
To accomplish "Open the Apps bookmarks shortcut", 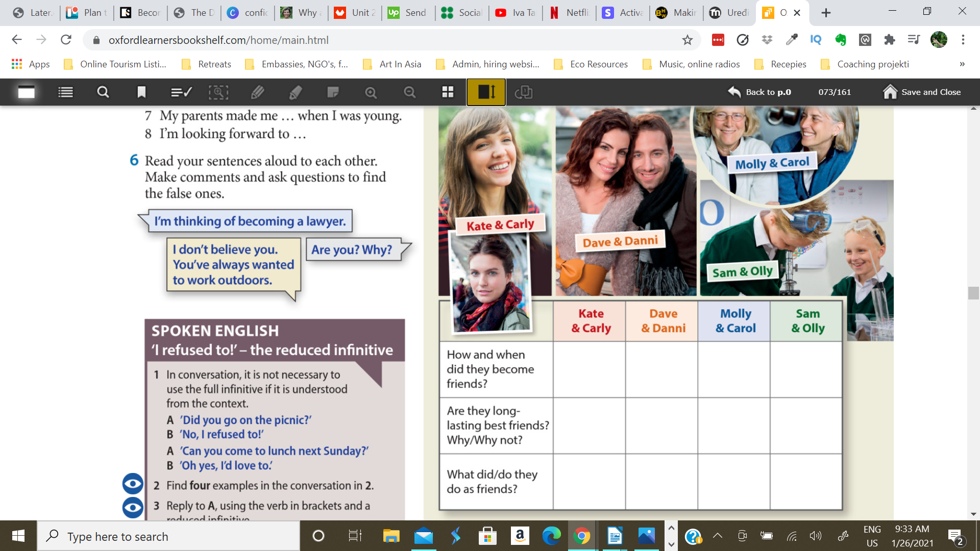I will point(31,64).
